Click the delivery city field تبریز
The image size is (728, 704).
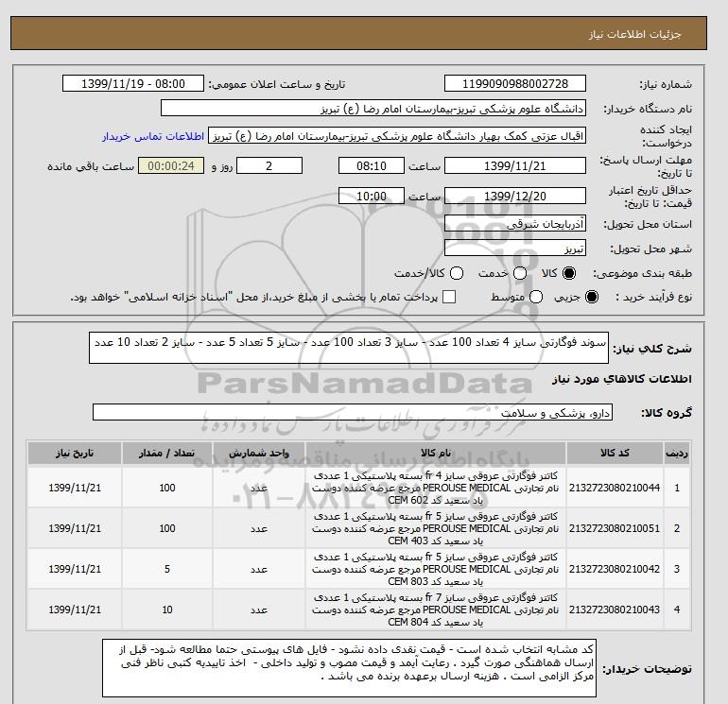tap(515, 248)
